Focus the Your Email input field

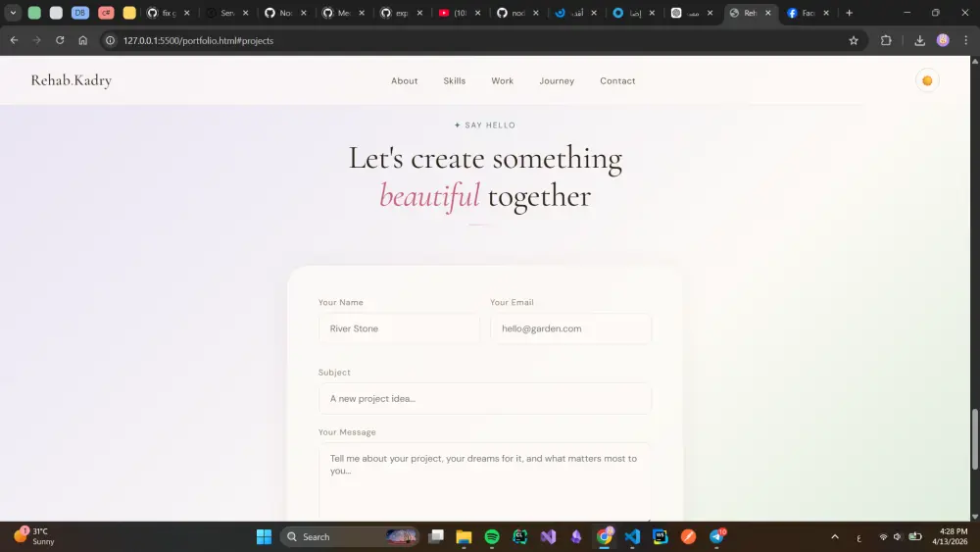point(570,328)
